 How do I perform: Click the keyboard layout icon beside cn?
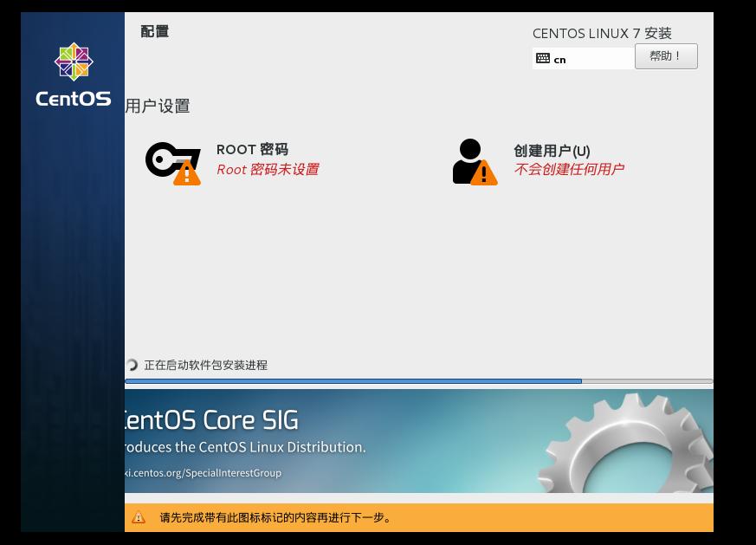[544, 58]
